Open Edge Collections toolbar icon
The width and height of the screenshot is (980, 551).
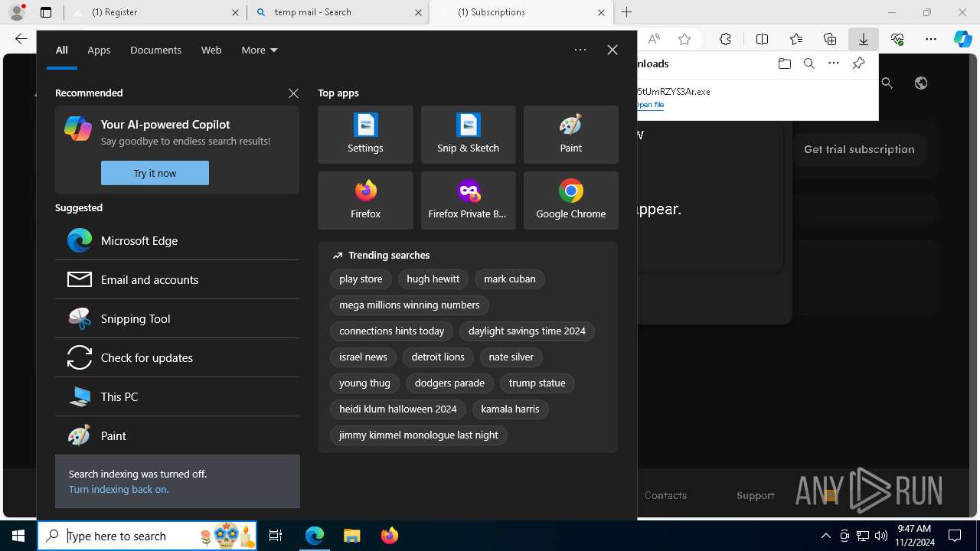(830, 39)
